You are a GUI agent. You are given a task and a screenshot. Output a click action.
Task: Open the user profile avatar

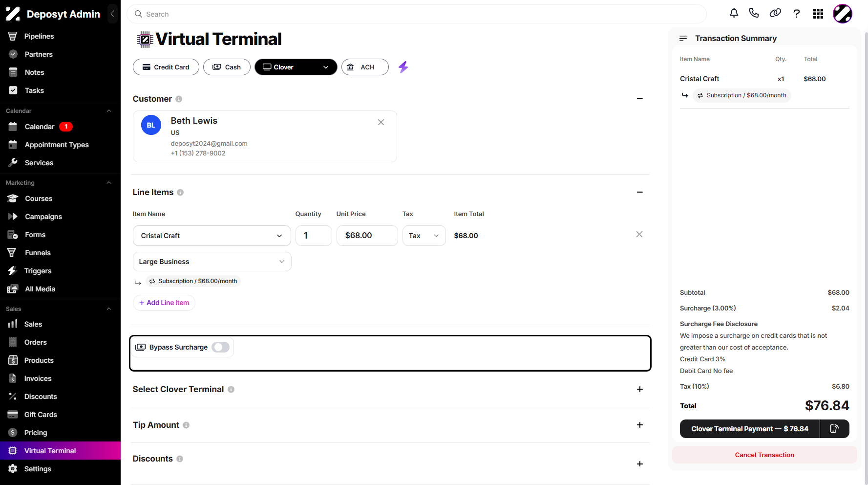click(x=843, y=14)
